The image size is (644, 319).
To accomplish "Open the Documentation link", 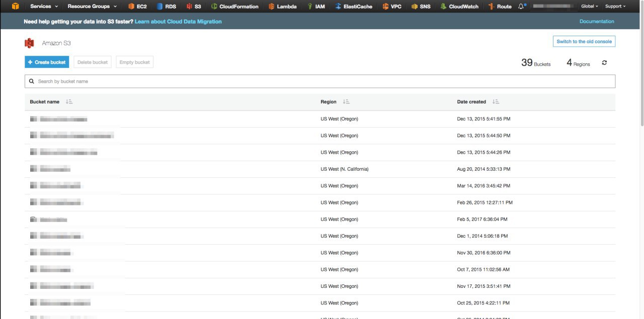I will pos(597,21).
